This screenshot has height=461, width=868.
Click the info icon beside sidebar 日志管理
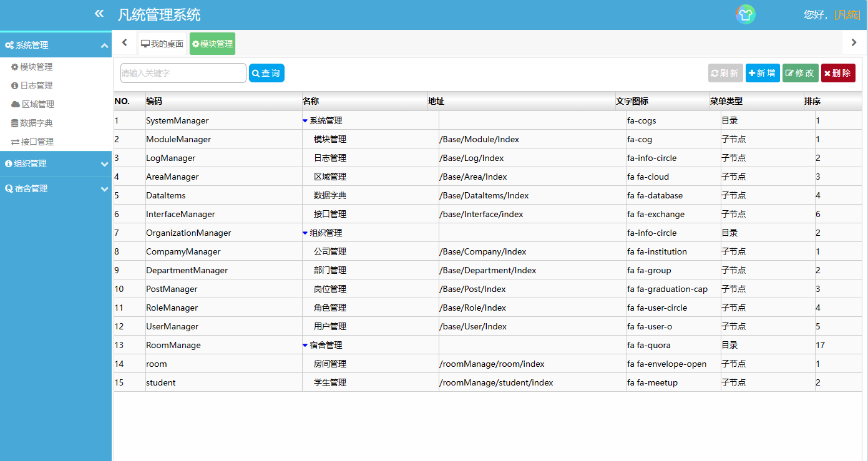pyautogui.click(x=15, y=85)
